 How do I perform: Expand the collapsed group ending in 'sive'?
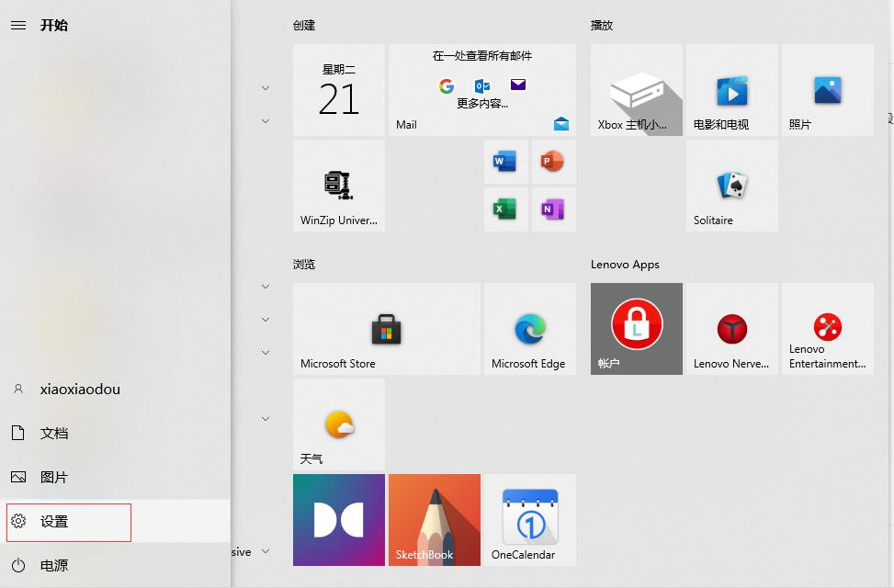point(266,552)
